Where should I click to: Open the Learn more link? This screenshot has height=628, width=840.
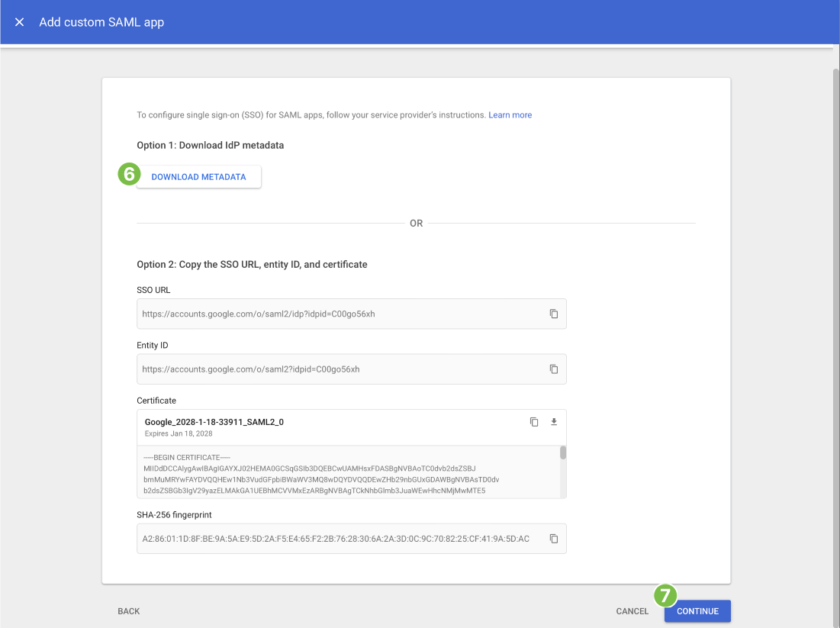pyautogui.click(x=510, y=114)
